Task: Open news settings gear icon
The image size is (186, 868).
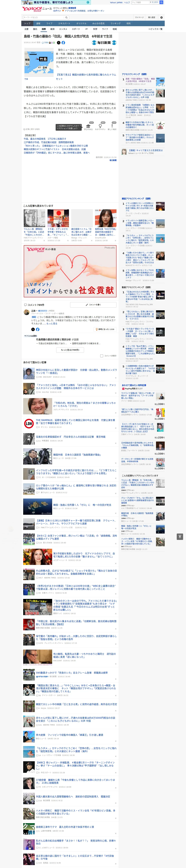Action: (161, 17)
